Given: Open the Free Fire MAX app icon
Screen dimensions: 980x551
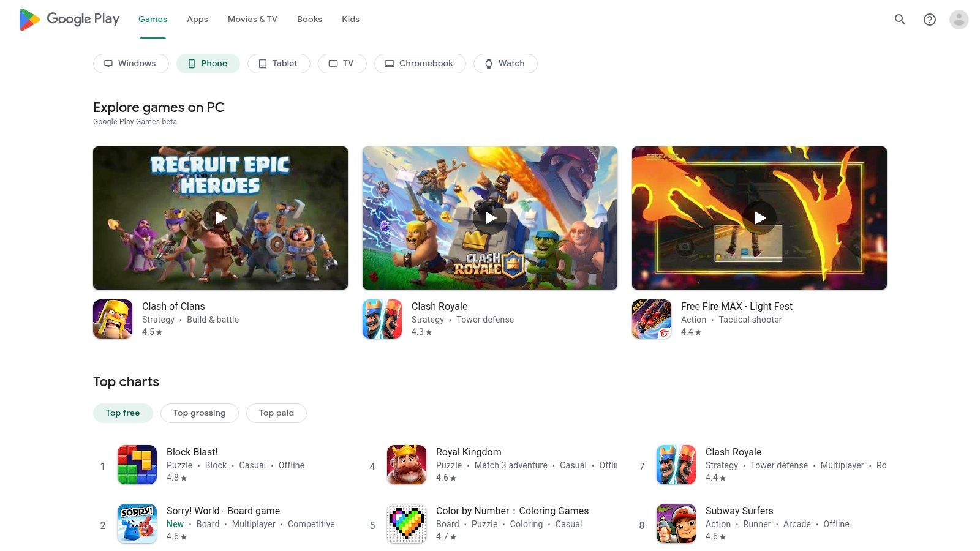Looking at the screenshot, I should tap(652, 319).
